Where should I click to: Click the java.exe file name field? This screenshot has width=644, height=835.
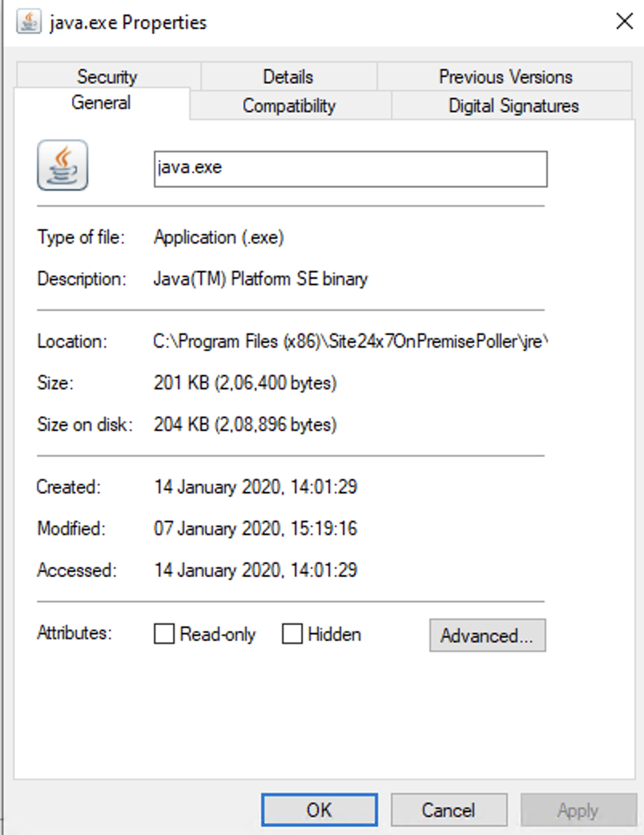coord(350,169)
